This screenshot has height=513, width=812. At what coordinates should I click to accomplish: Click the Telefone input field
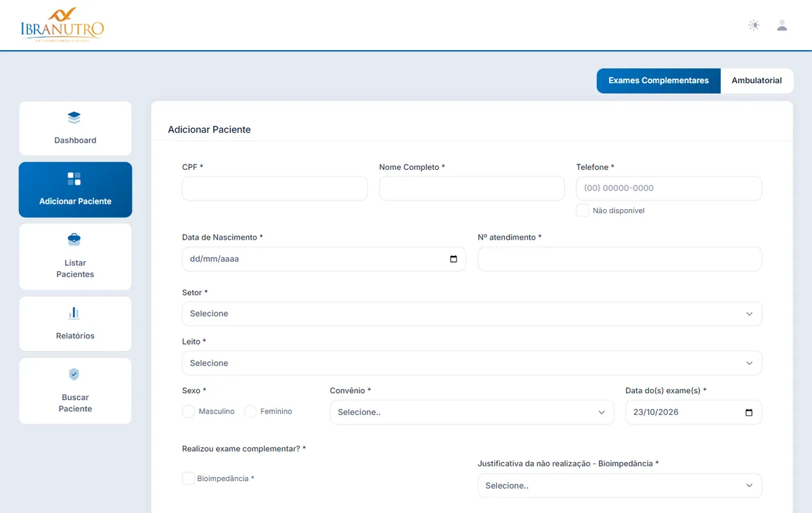(x=669, y=189)
